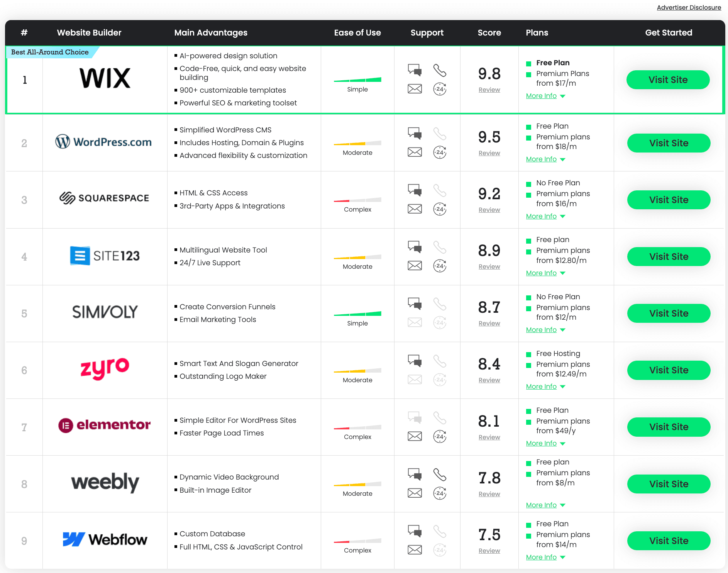The height and width of the screenshot is (573, 728).
Task: Click Elementor 24-hour support icon
Action: tap(440, 437)
